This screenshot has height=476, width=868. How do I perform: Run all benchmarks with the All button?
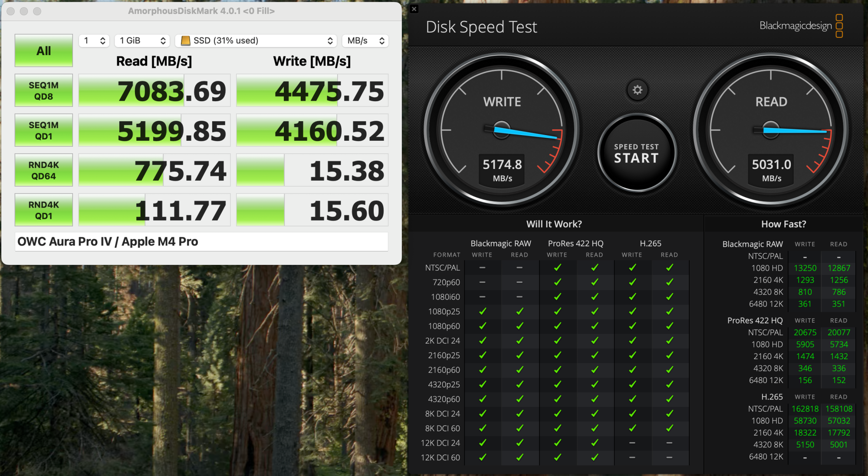[x=44, y=51]
